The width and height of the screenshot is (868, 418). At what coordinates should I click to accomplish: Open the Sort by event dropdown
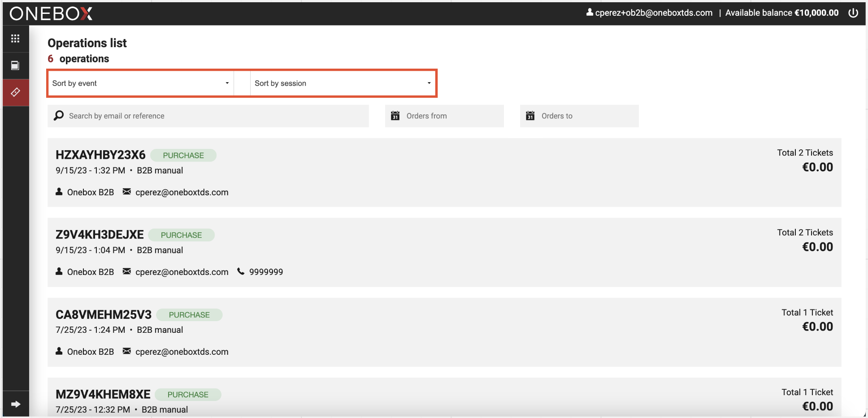141,83
